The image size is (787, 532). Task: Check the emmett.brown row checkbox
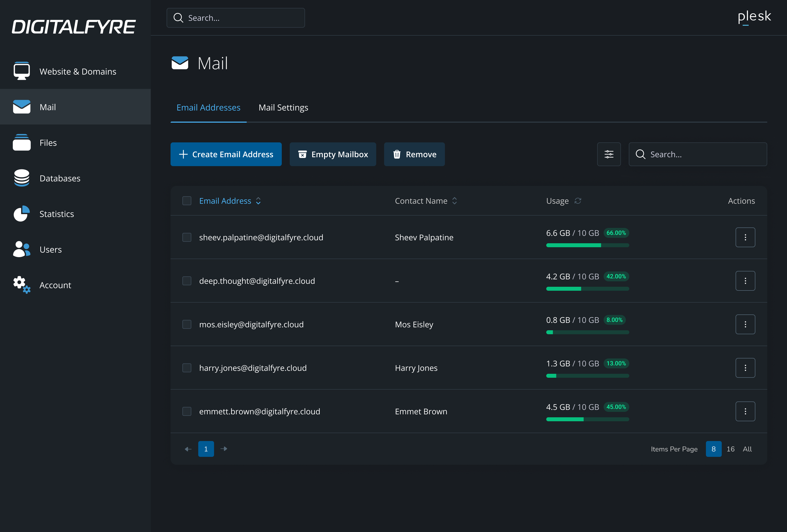coord(187,411)
